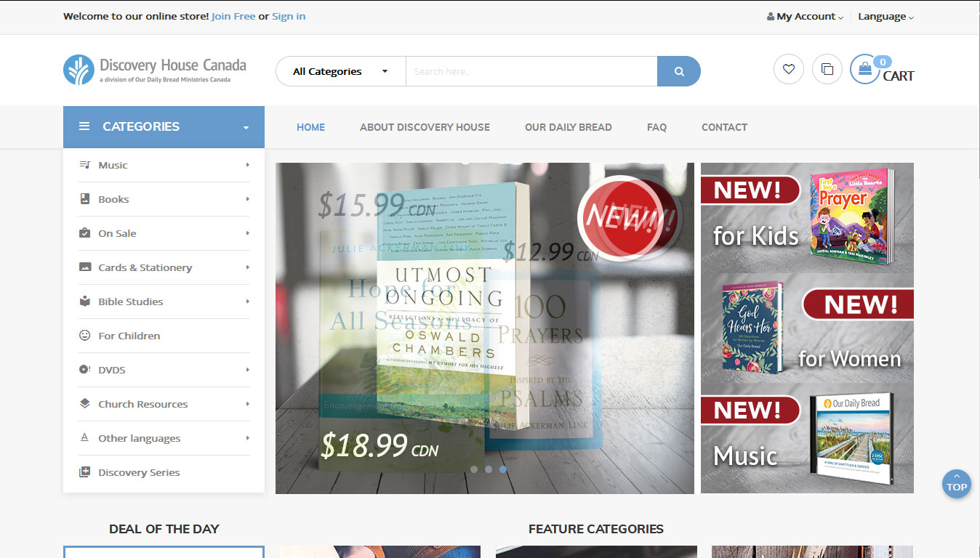
Task: Click the Music category icon
Action: [x=85, y=165]
